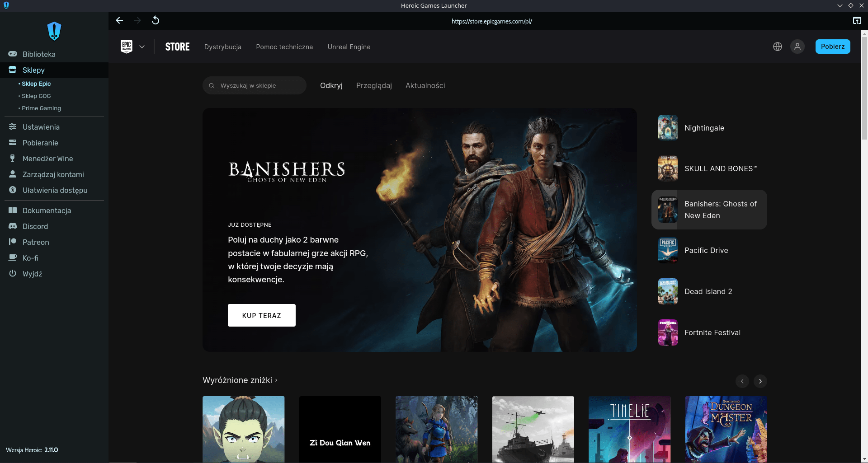Click the Sklepy store icon
Screen dimensions: 868x463
pos(13,70)
